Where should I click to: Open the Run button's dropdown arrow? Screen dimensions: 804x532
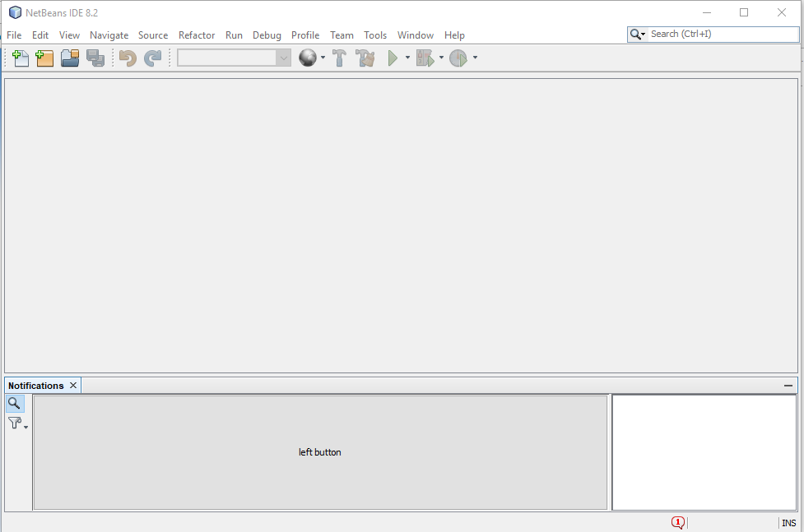pyautogui.click(x=407, y=58)
